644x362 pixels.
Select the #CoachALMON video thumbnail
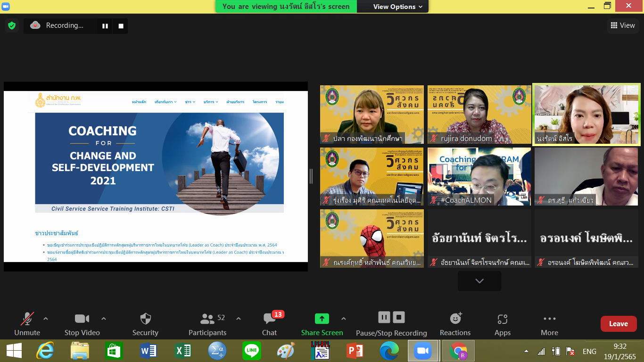tap(479, 176)
